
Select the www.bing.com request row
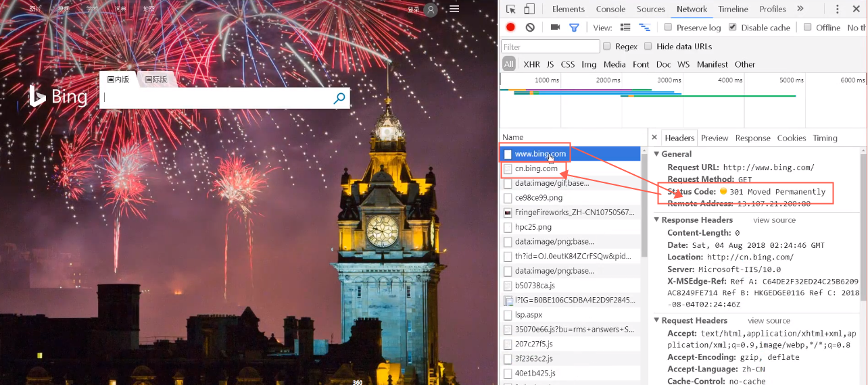570,154
